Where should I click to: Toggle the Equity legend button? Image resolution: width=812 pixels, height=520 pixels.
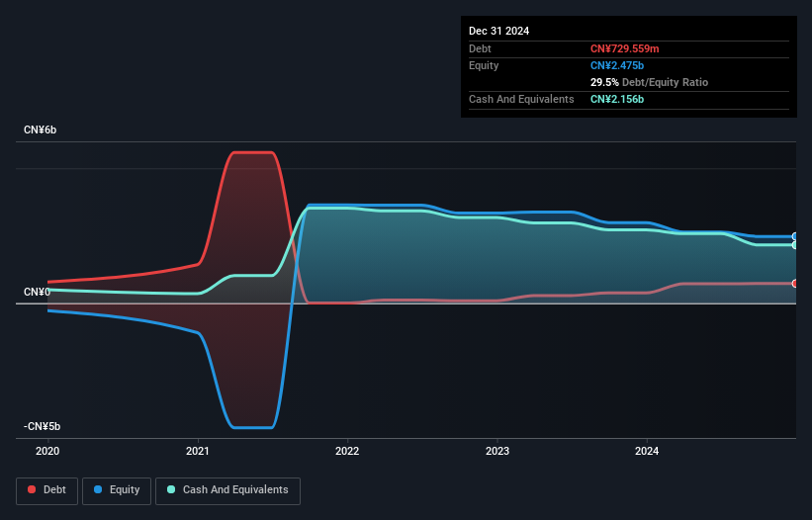pos(117,490)
